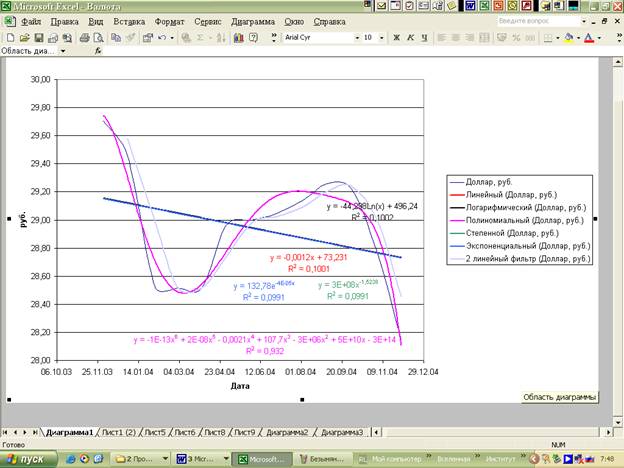This screenshot has height=468, width=624.
Task: Open the Chart Wizard icon
Action: click(x=237, y=37)
